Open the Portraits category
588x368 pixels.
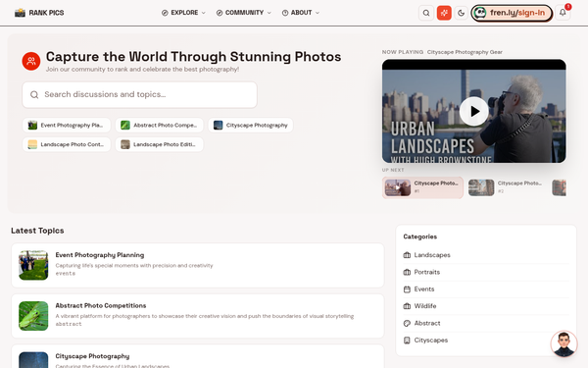(486, 272)
